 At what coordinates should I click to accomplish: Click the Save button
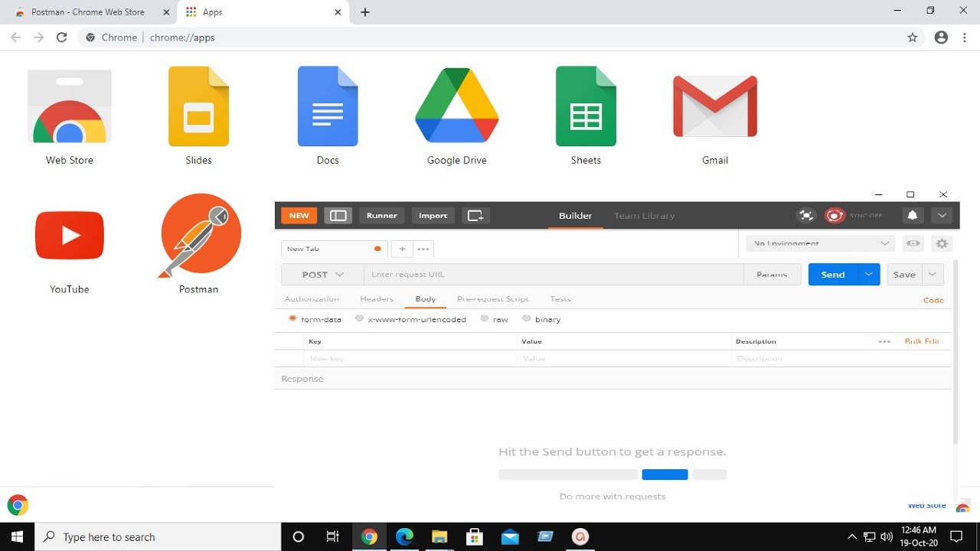[905, 275]
